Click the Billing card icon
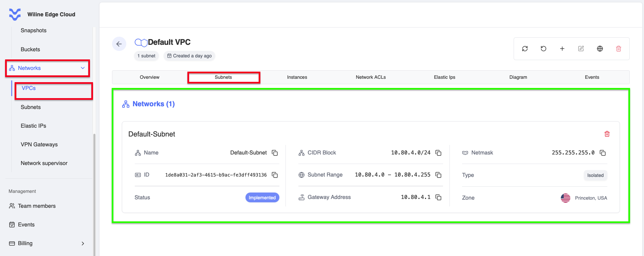The height and width of the screenshot is (256, 644). (x=12, y=243)
